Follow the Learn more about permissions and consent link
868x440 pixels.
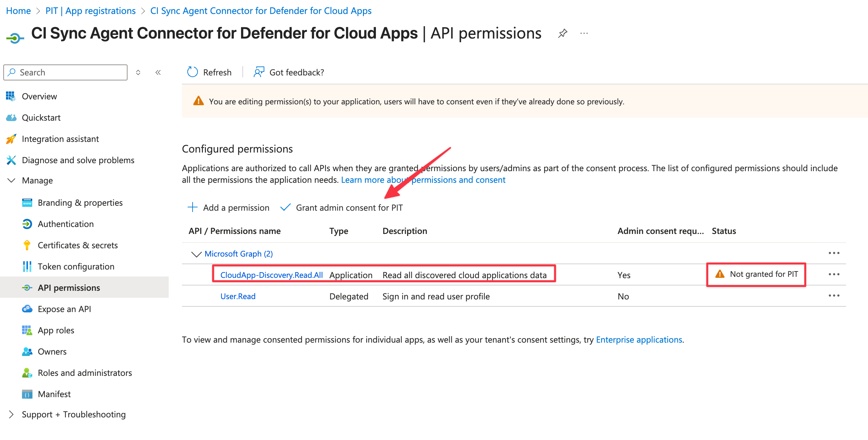[423, 180]
